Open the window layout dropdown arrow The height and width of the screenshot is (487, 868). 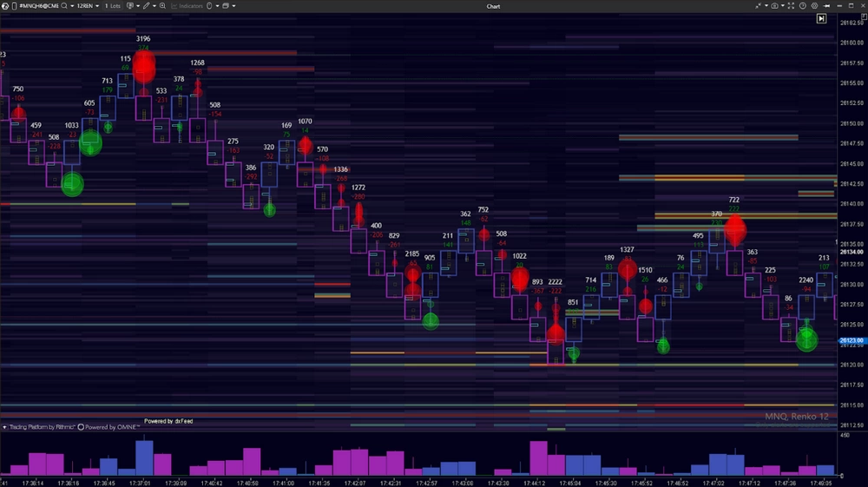[233, 5]
